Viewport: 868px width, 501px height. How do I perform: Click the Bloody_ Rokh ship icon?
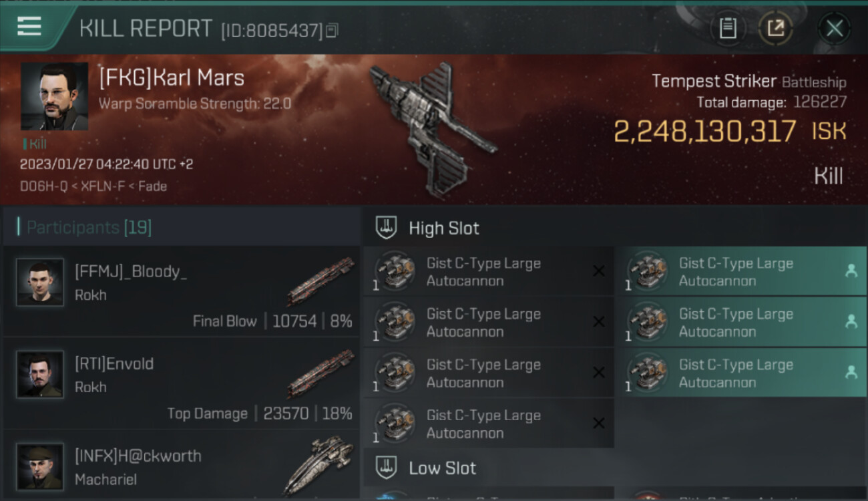(320, 281)
